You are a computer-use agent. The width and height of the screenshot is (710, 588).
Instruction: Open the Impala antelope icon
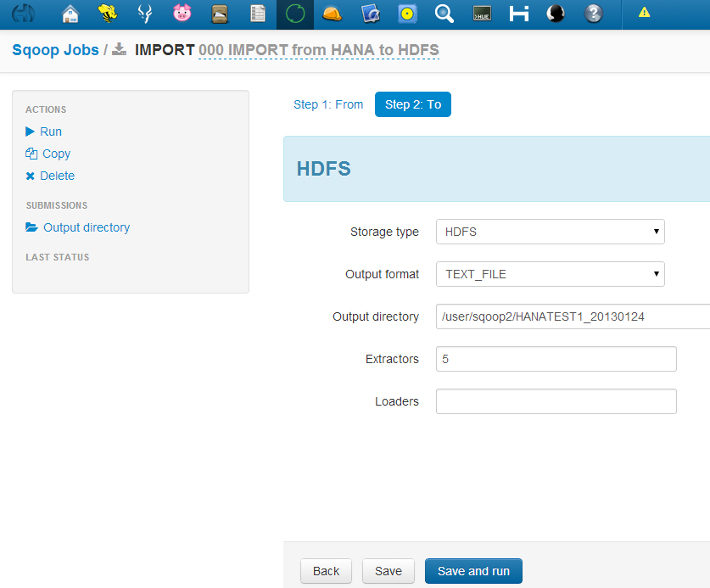tap(145, 14)
